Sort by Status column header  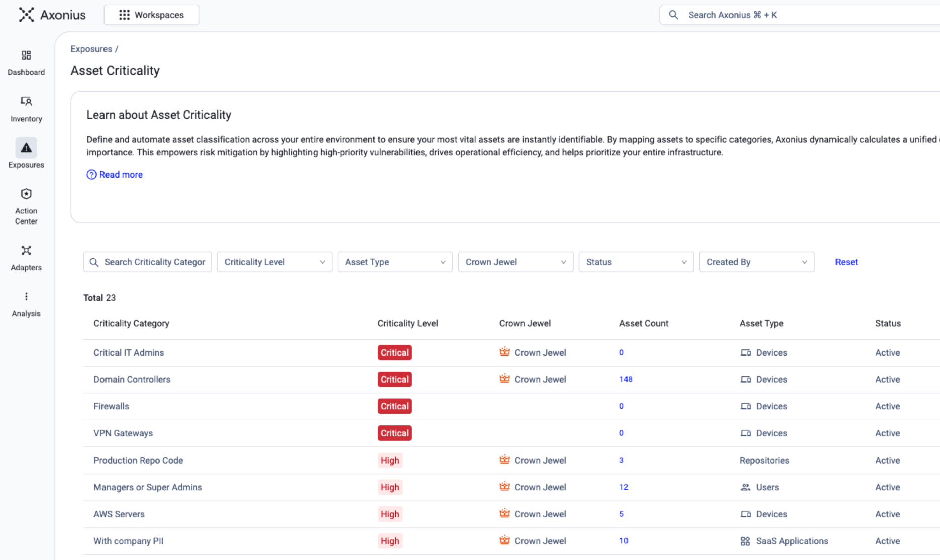click(888, 323)
